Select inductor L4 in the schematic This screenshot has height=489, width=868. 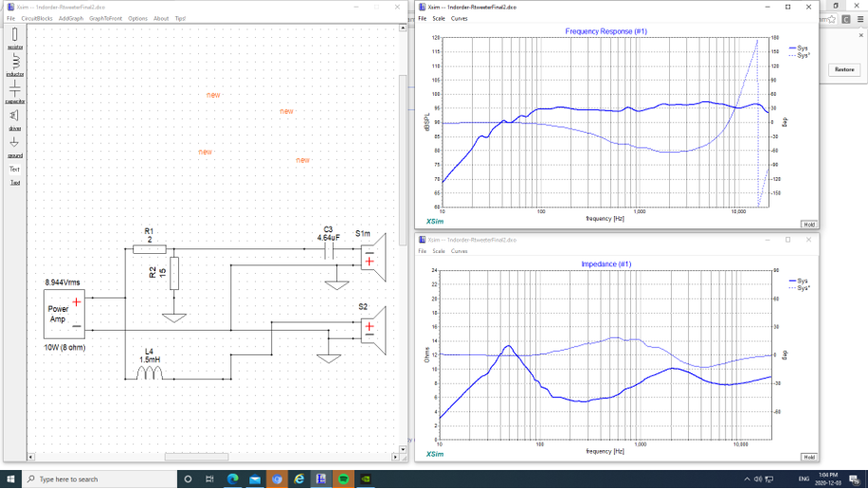150,372
